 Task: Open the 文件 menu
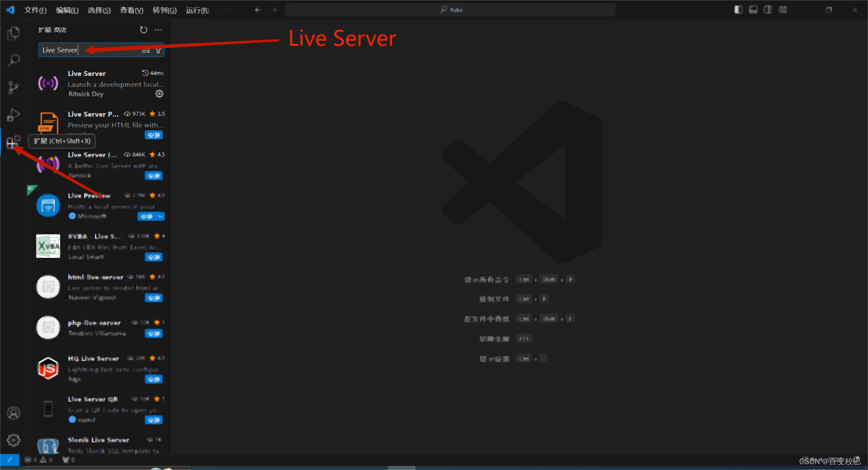pyautogui.click(x=35, y=10)
